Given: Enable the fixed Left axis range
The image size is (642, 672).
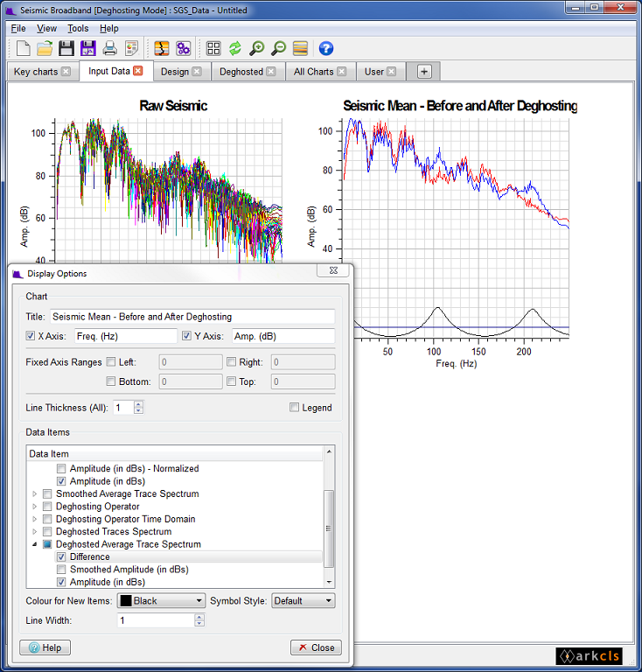Looking at the screenshot, I should pos(111,362).
